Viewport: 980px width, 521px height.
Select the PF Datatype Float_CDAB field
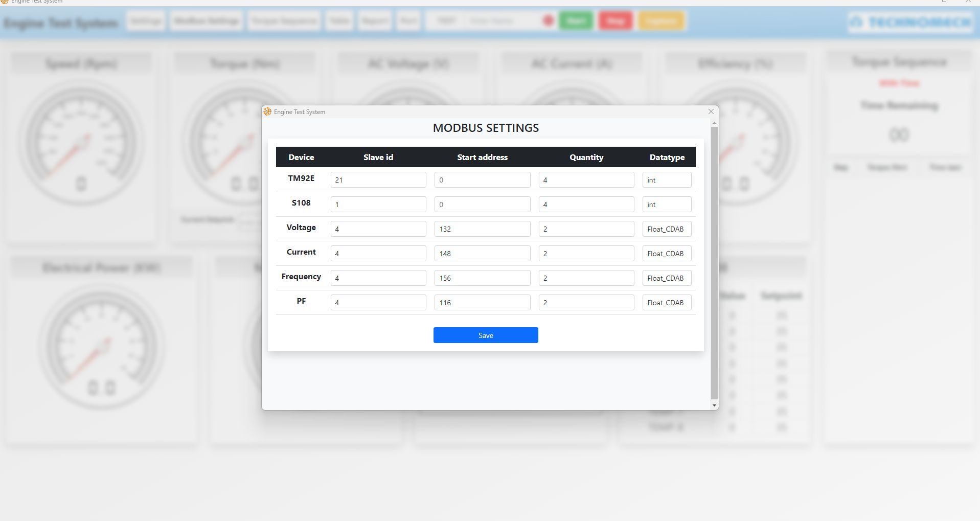click(x=667, y=302)
